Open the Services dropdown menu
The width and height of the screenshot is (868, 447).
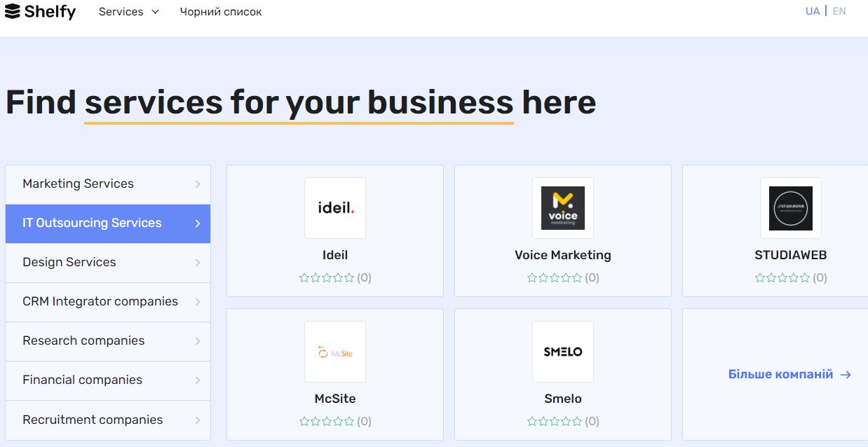coord(129,12)
